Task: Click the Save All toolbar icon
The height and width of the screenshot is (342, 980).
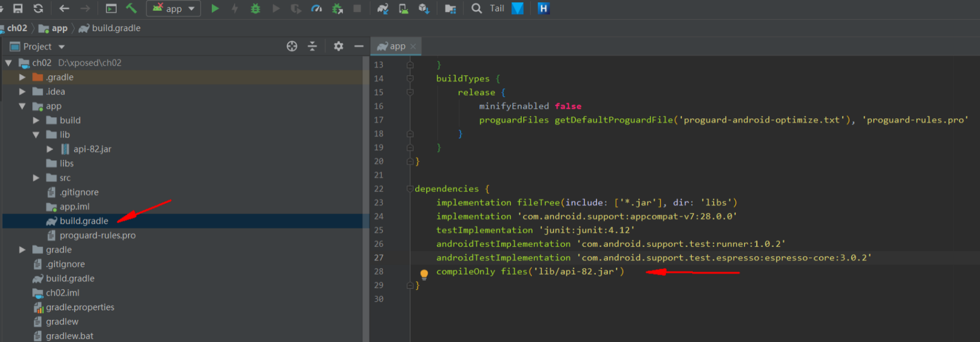Action: tap(18, 8)
